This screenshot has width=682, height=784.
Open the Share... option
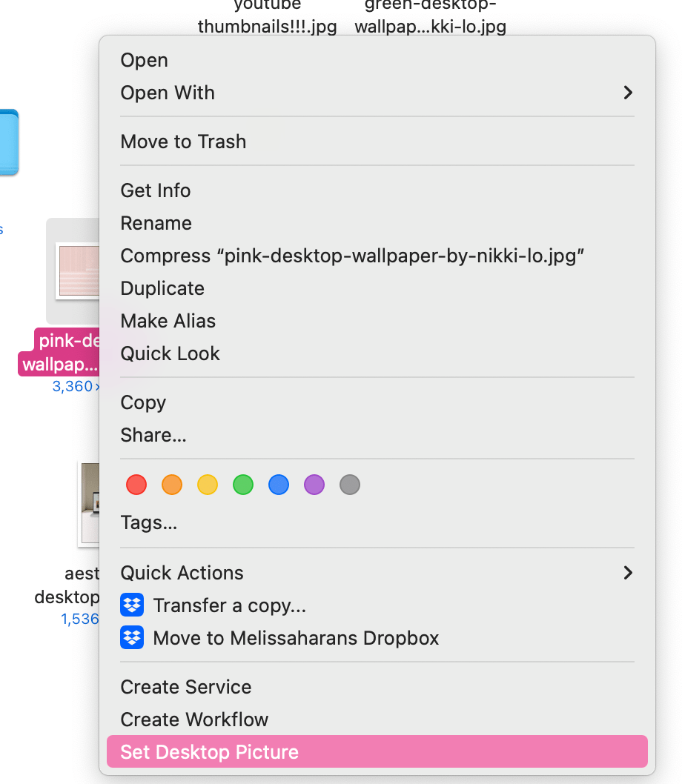pyautogui.click(x=377, y=435)
